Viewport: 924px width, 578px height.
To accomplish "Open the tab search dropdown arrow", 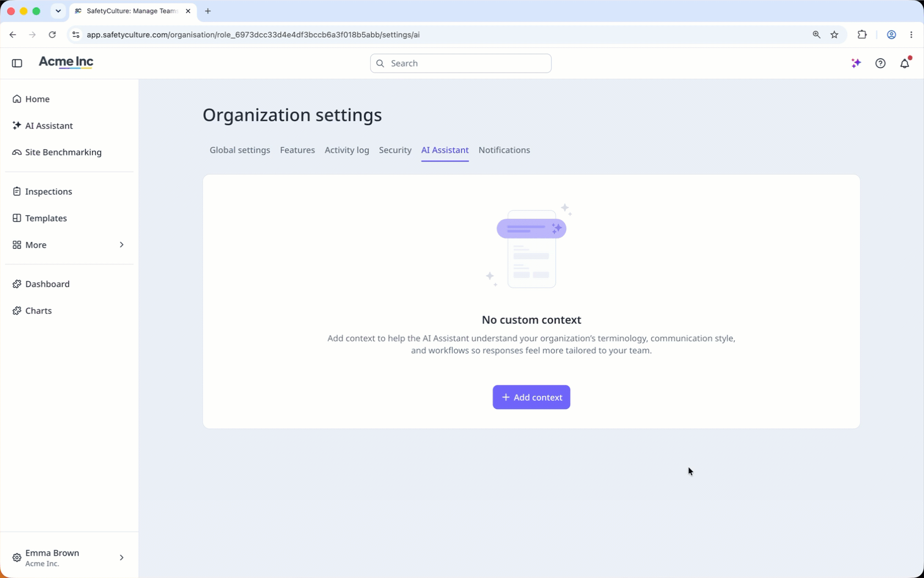I will coord(58,11).
